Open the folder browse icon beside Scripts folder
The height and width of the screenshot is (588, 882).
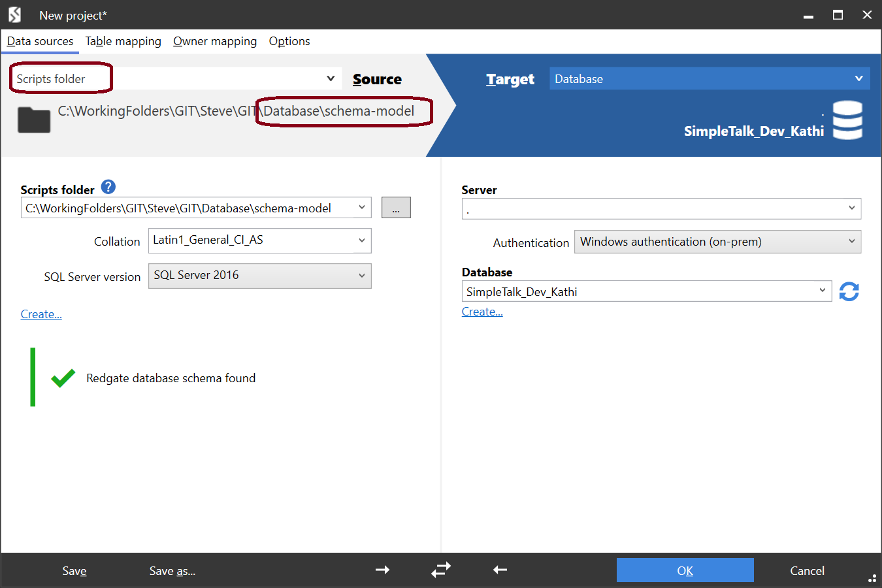click(x=396, y=207)
